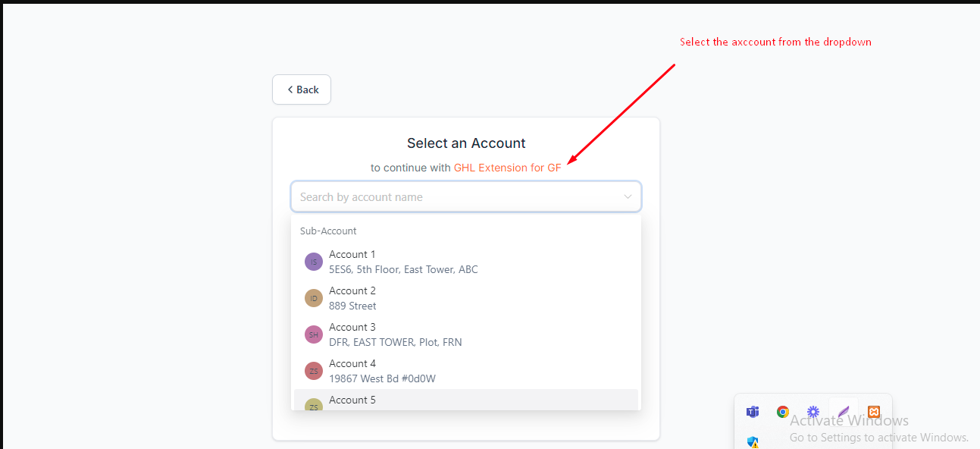Select Account 4 at 19867 West Bd
This screenshot has height=449, width=980.
[382, 371]
